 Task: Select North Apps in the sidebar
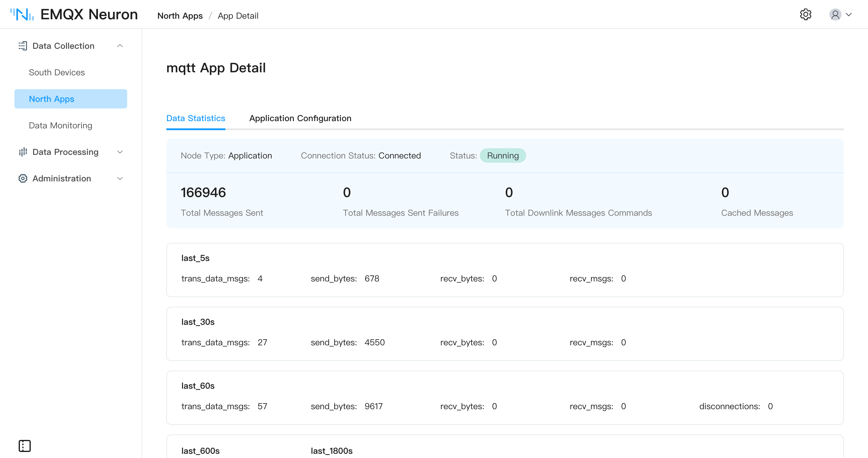click(x=71, y=99)
